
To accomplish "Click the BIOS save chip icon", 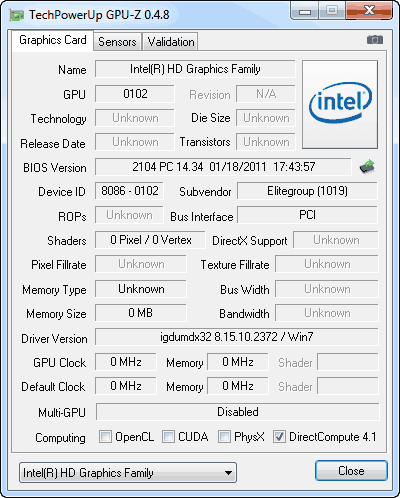I will [x=367, y=167].
